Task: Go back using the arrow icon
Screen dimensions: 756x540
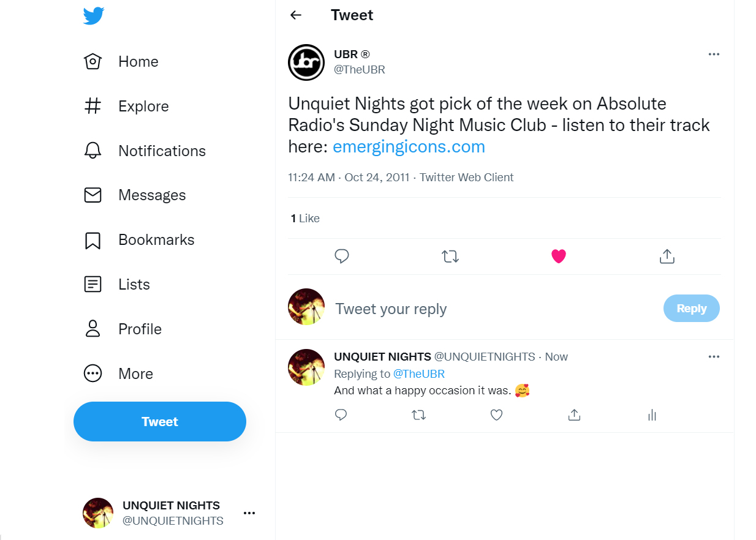Action: click(x=296, y=15)
